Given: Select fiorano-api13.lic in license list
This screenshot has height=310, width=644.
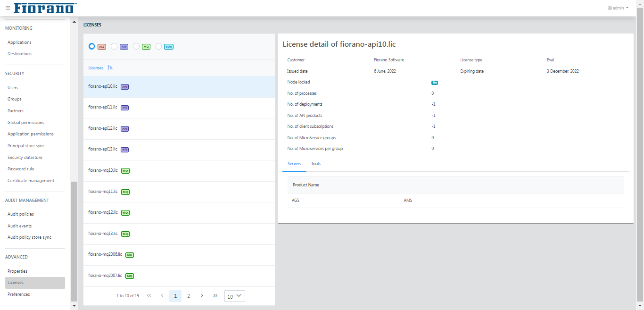Looking at the screenshot, I should click(x=179, y=150).
